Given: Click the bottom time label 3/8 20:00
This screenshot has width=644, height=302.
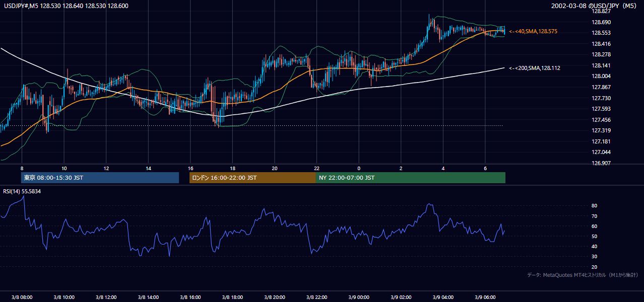Looking at the screenshot, I should click(275, 297).
